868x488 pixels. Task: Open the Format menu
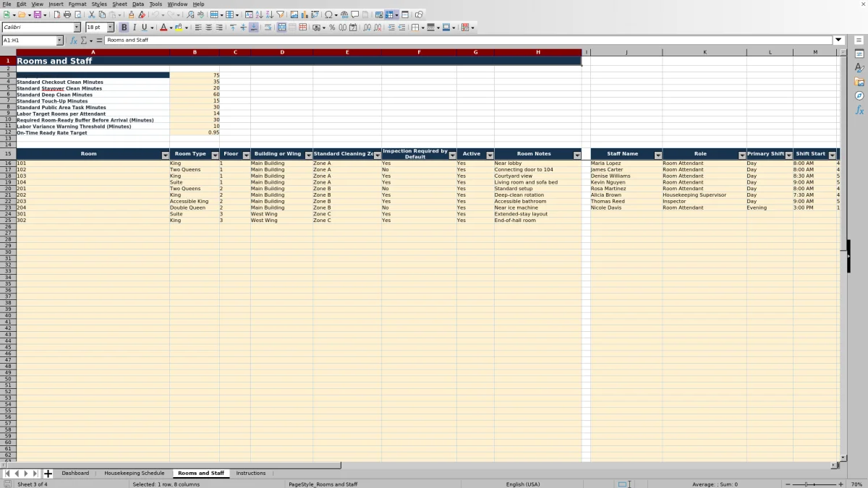[77, 4]
